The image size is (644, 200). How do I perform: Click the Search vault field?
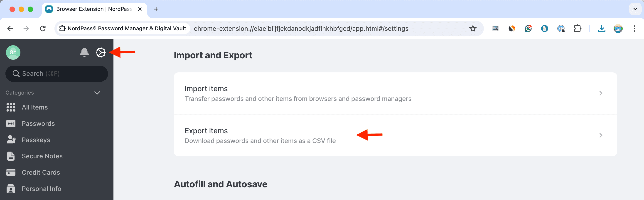coord(57,74)
